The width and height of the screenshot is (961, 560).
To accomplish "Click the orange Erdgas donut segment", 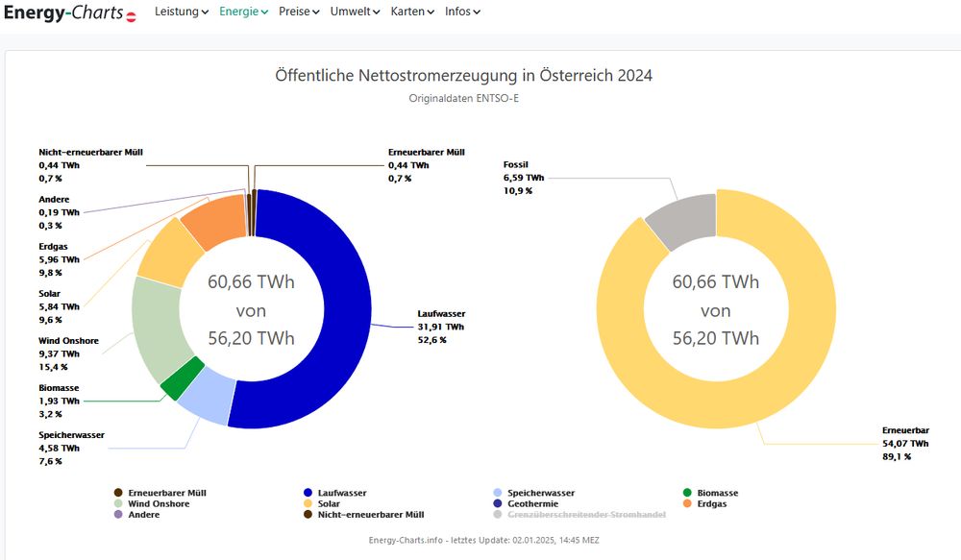I will click(x=215, y=219).
